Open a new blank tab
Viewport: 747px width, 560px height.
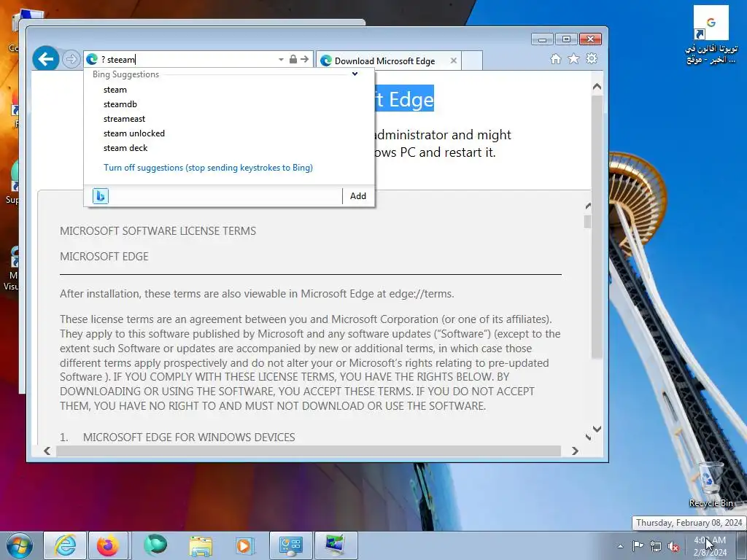pyautogui.click(x=472, y=61)
